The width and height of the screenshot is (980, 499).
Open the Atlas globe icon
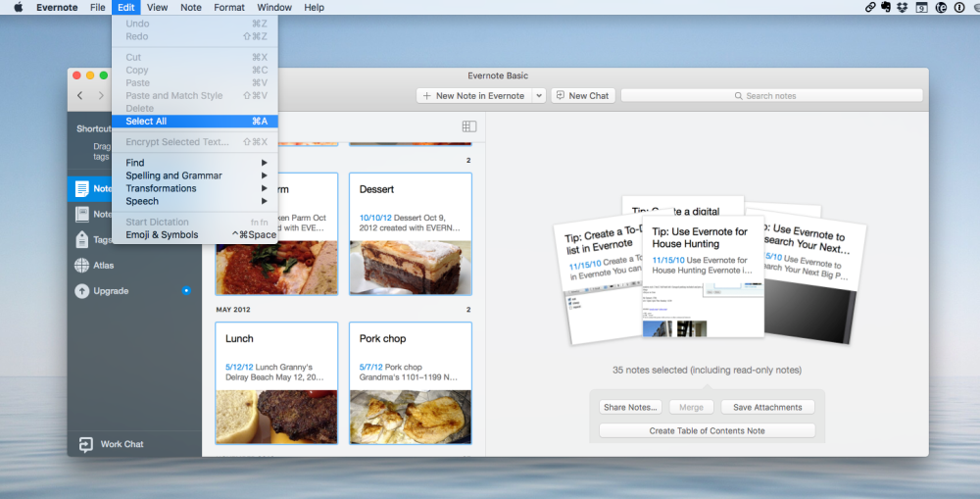click(82, 265)
